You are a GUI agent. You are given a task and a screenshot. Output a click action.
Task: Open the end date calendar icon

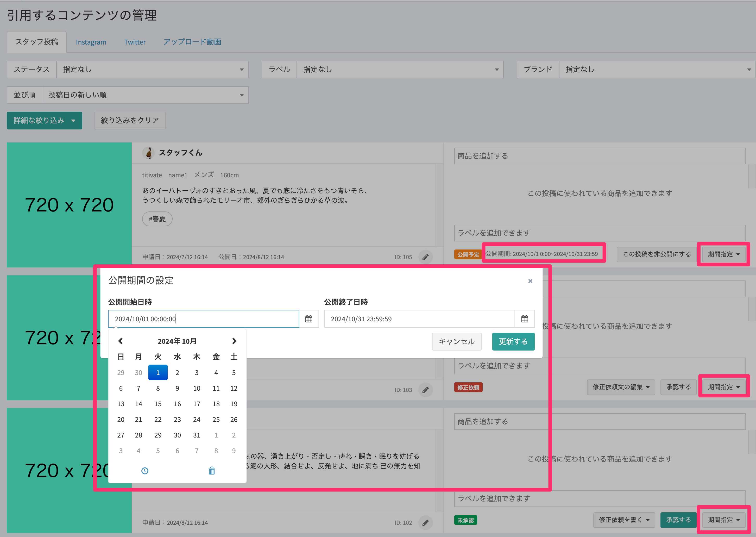click(524, 319)
